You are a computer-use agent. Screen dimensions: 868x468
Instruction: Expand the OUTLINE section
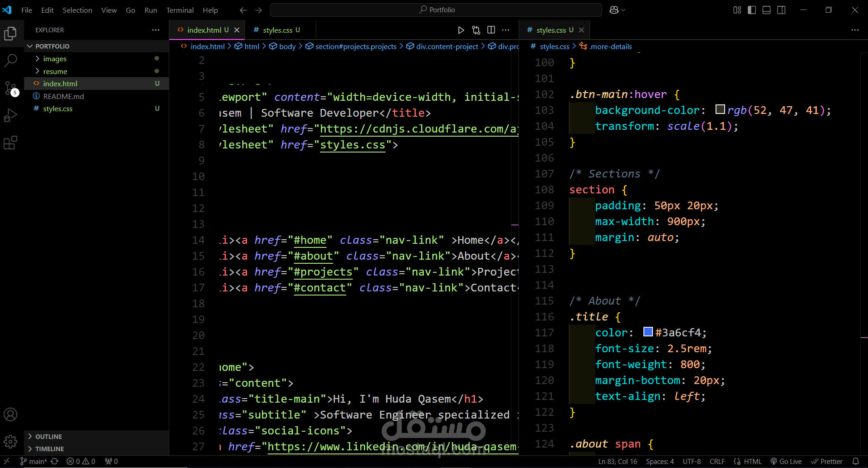pos(96,437)
